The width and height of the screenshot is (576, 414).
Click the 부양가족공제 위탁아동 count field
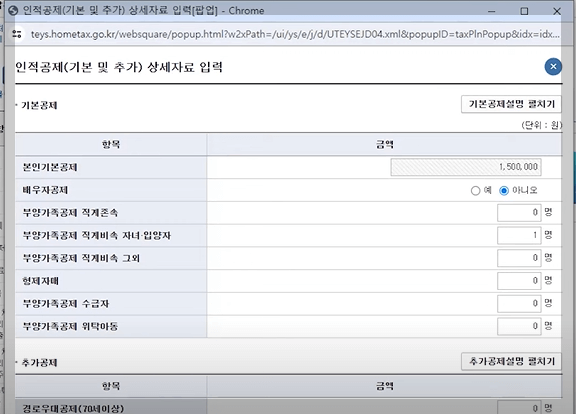click(519, 327)
